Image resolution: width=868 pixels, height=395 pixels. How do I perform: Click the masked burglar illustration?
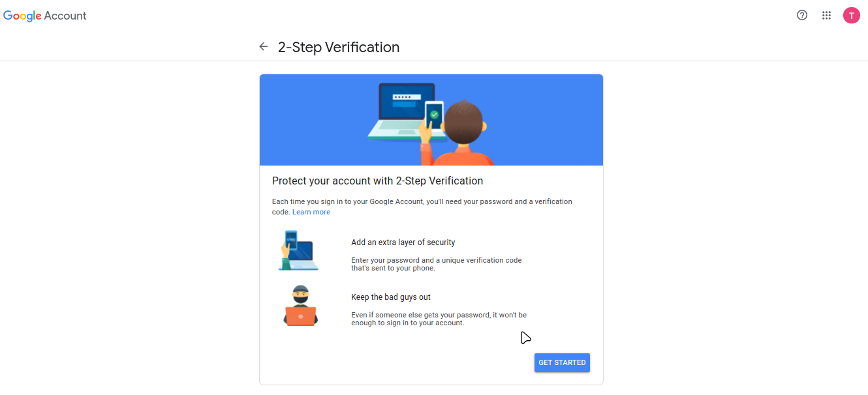pos(300,305)
